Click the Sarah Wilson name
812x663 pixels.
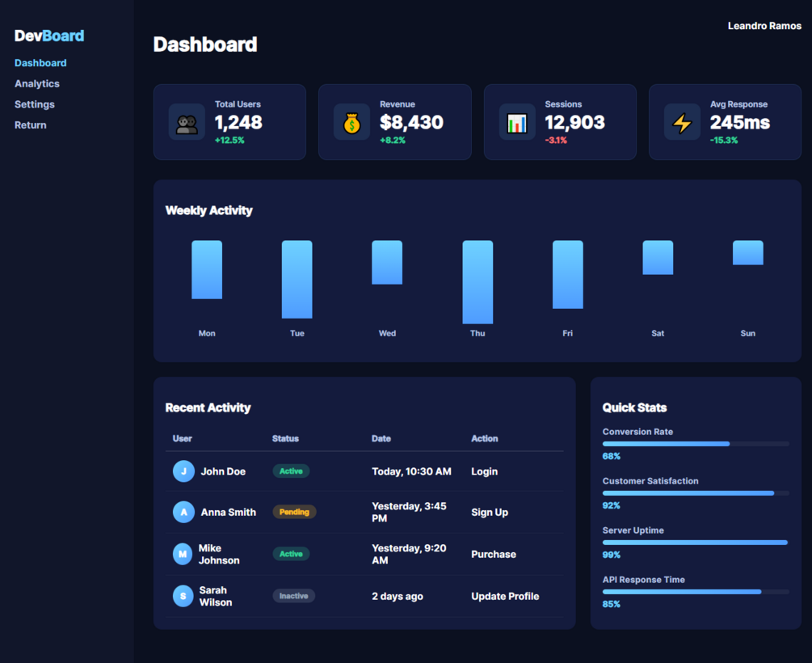click(x=216, y=596)
